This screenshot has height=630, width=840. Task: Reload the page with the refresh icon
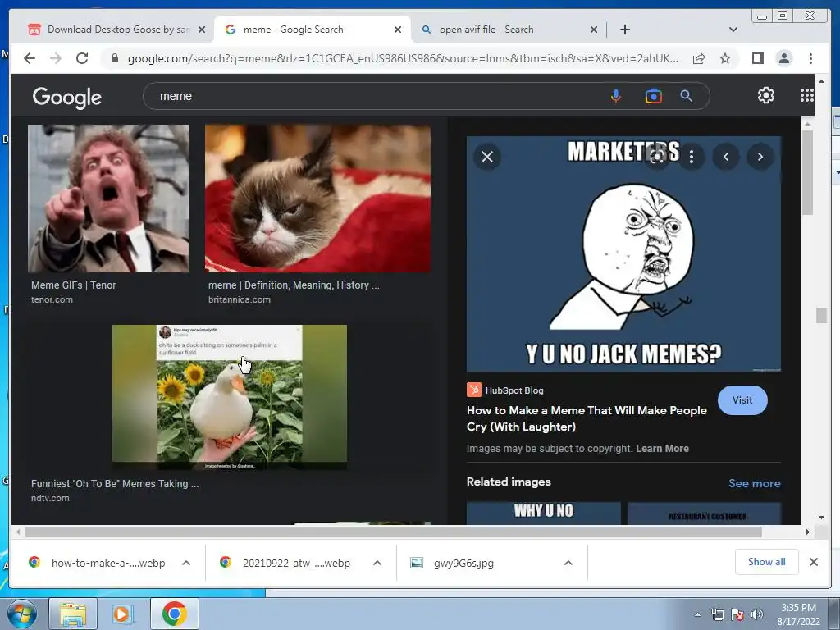82,58
